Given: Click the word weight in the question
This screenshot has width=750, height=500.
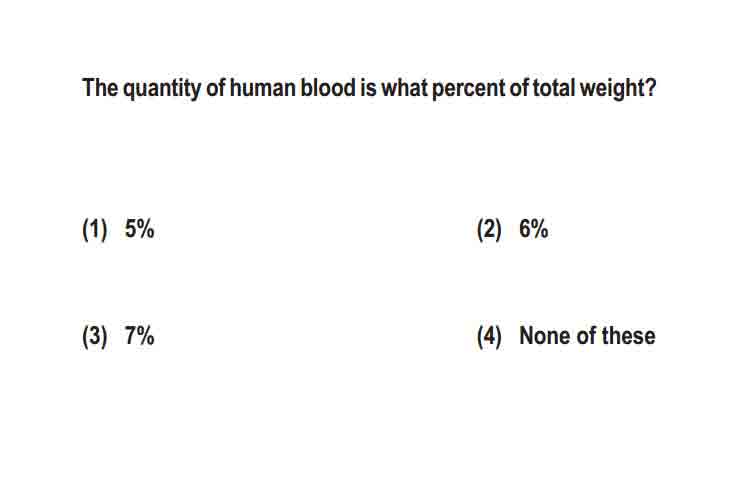Looking at the screenshot, I should pyautogui.click(x=612, y=89).
